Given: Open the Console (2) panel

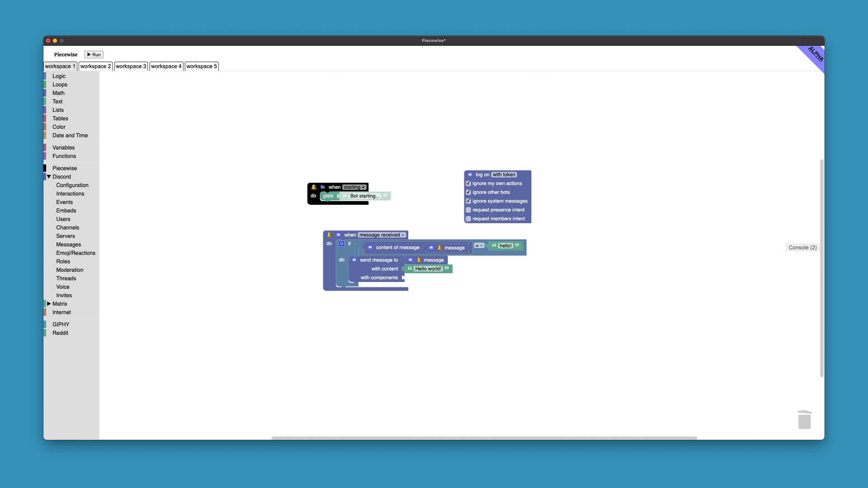Looking at the screenshot, I should point(802,248).
